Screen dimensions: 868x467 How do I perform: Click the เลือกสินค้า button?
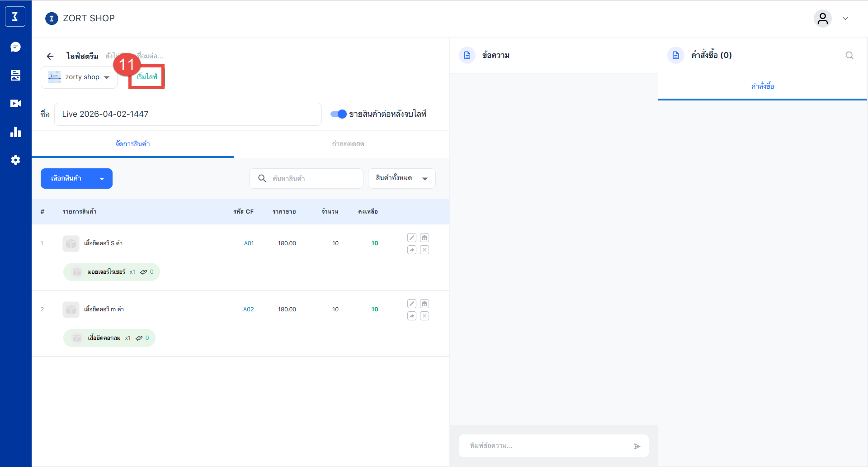[76, 178]
